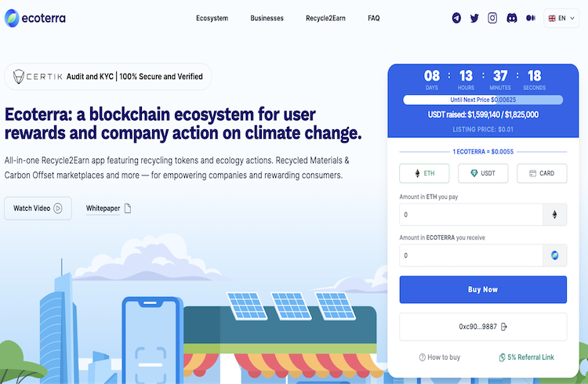Screen dimensions: 588x384
Task: Open the Twitter bird icon
Action: 474,18
